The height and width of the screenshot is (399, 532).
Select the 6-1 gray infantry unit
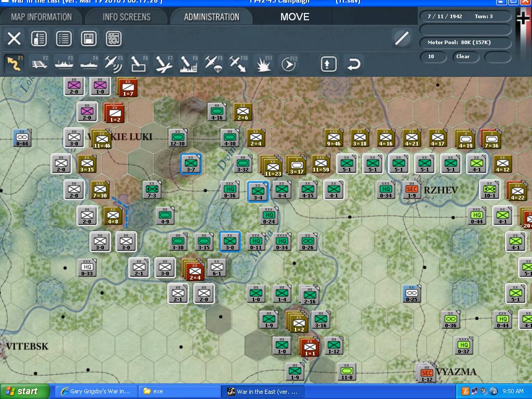click(217, 268)
